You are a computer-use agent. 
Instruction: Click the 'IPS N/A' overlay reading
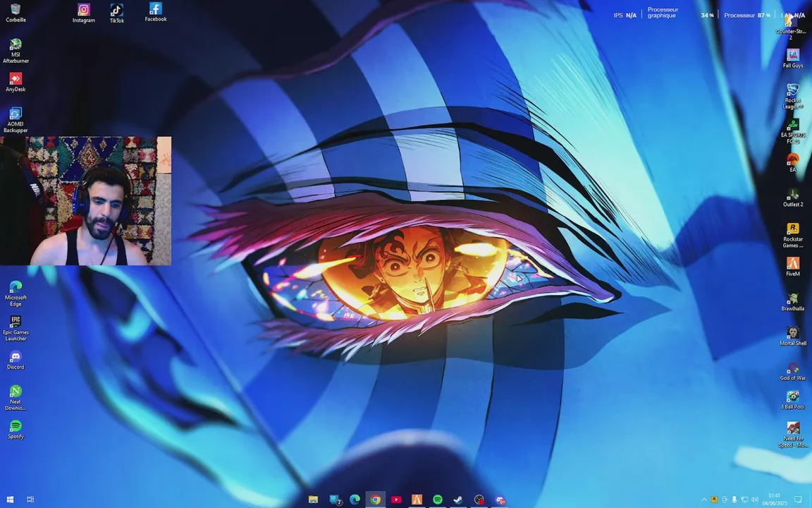point(625,15)
